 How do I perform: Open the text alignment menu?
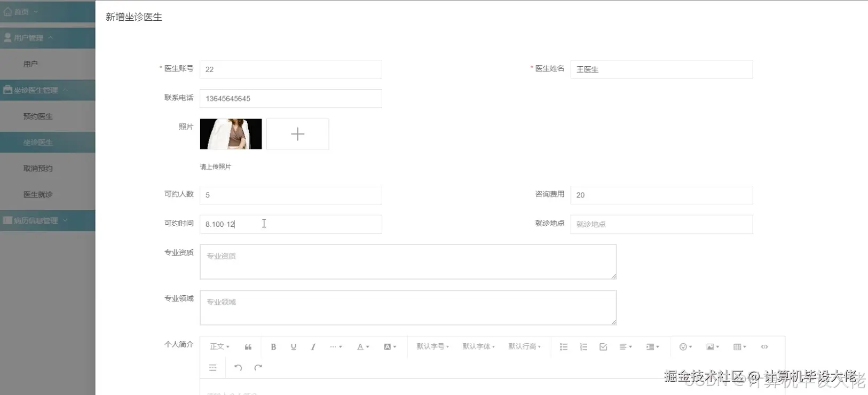tap(626, 347)
